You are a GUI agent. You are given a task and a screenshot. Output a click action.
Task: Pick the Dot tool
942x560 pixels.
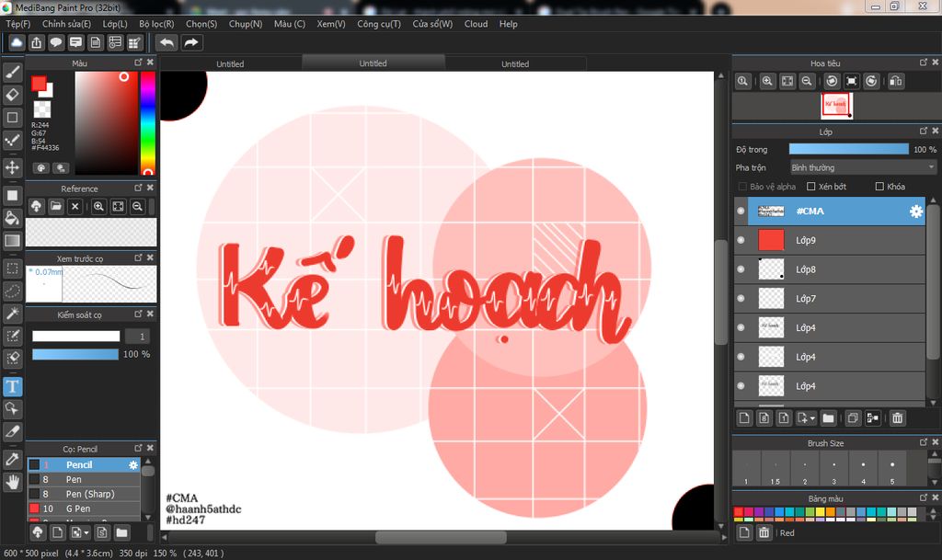click(x=12, y=140)
